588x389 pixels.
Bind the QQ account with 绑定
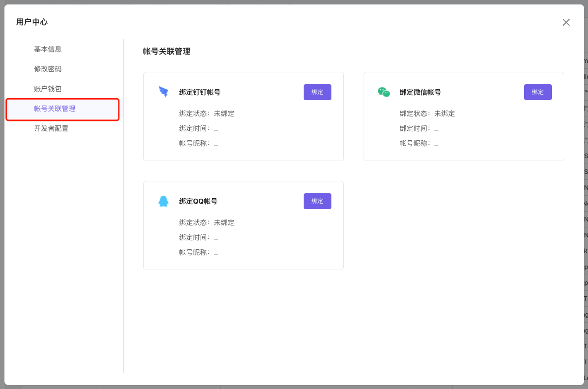pyautogui.click(x=317, y=201)
